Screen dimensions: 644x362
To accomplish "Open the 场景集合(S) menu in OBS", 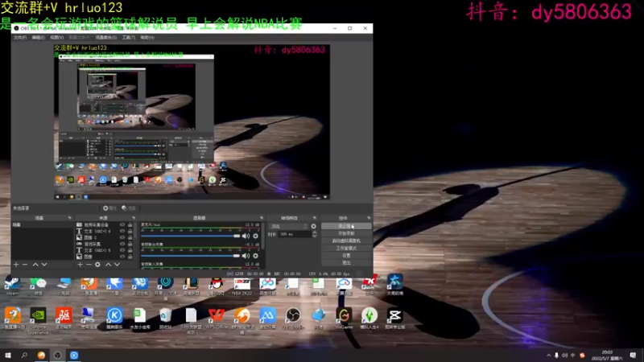I will pyautogui.click(x=106, y=37).
